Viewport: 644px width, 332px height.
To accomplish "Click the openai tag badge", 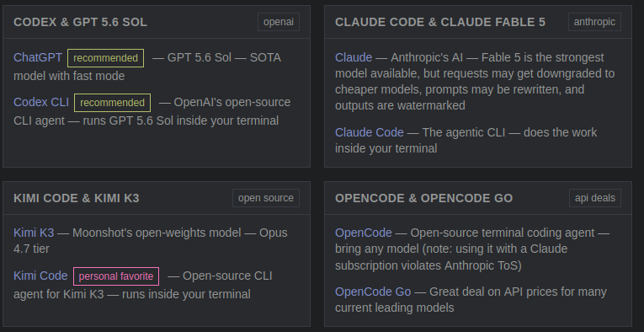I will pos(279,22).
